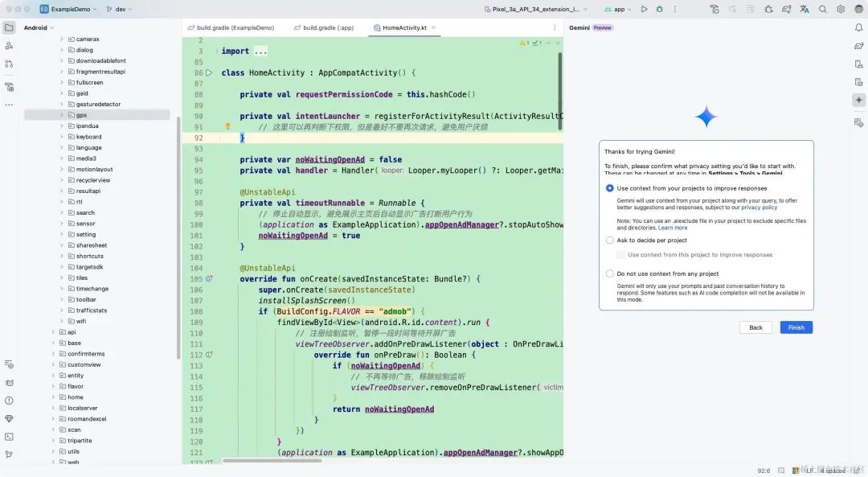Open the Build Variants sidebar icon
Screen dimensions: 868x477
tap(9, 87)
